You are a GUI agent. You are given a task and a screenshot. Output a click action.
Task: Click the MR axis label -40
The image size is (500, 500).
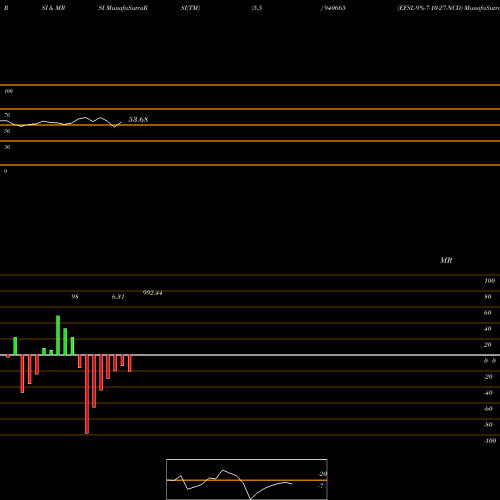[x=488, y=393]
